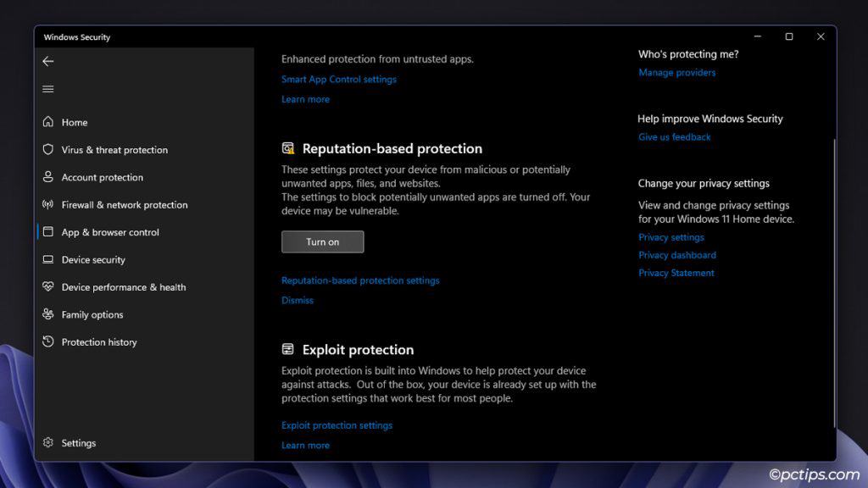Open Smart App Control settings
The image size is (868, 488).
coord(339,79)
